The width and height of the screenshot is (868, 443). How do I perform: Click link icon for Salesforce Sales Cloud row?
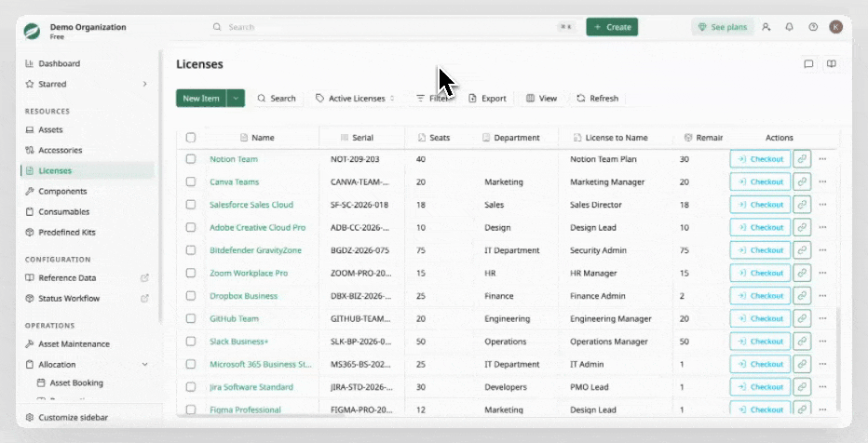click(x=802, y=205)
